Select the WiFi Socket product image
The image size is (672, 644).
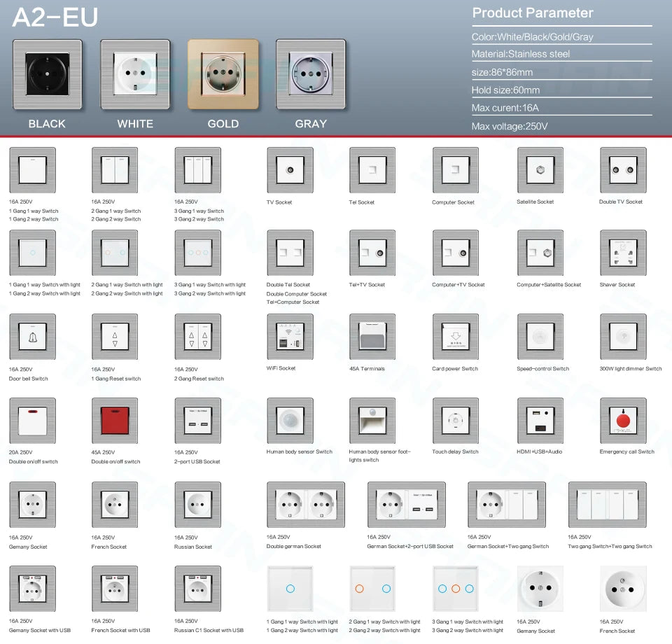click(x=290, y=337)
